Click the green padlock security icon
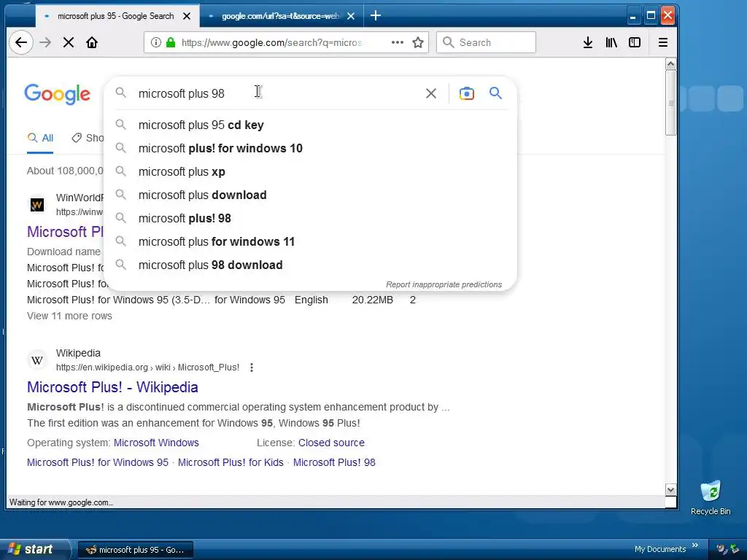Viewport: 747px width, 560px height. pos(171,42)
